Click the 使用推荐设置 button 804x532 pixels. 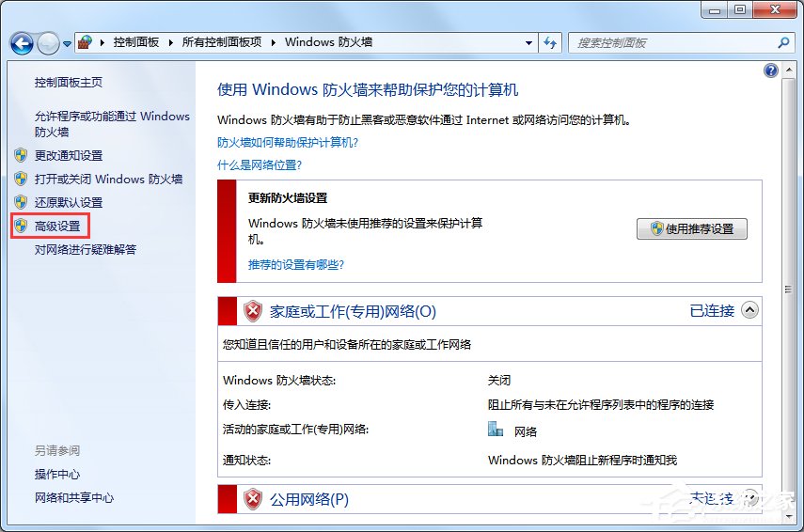tap(692, 229)
